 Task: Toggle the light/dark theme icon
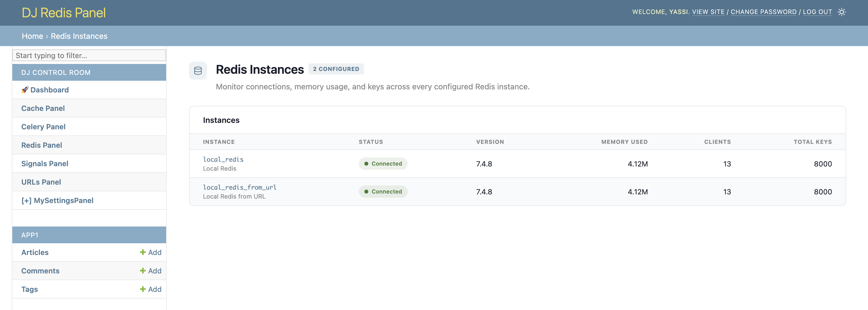pos(841,12)
